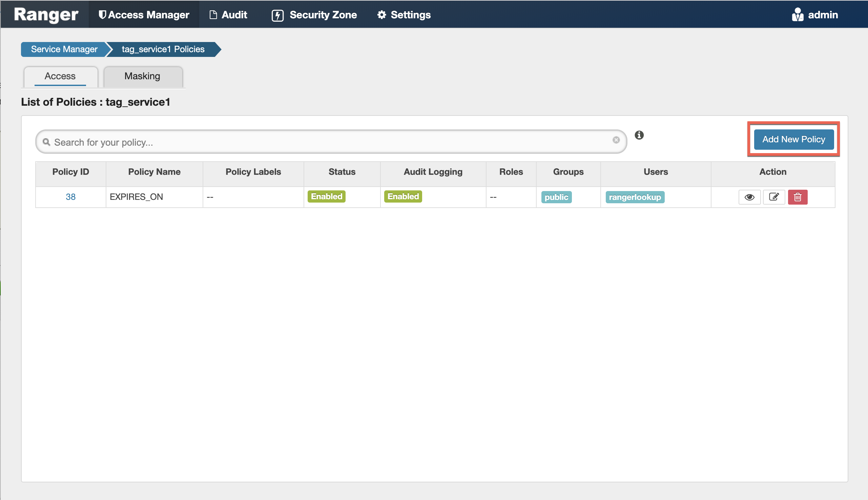
Task: Click the magnifier icon in search bar
Action: click(x=46, y=142)
